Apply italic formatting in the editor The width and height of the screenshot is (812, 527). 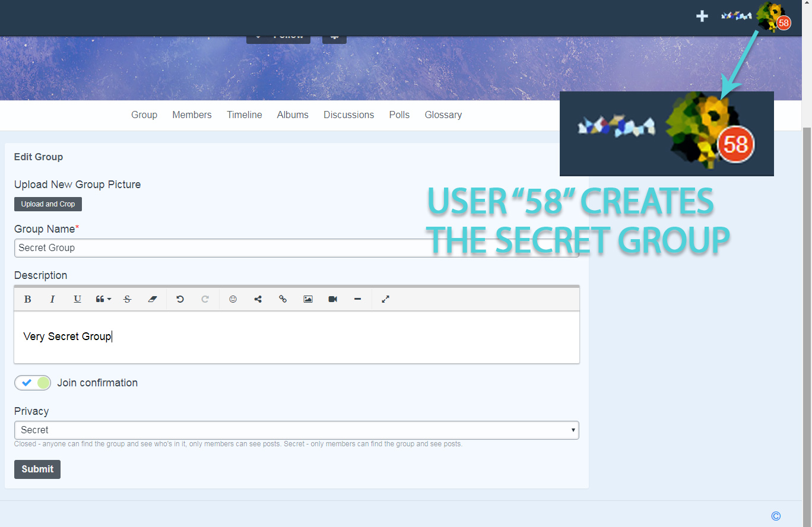tap(52, 299)
